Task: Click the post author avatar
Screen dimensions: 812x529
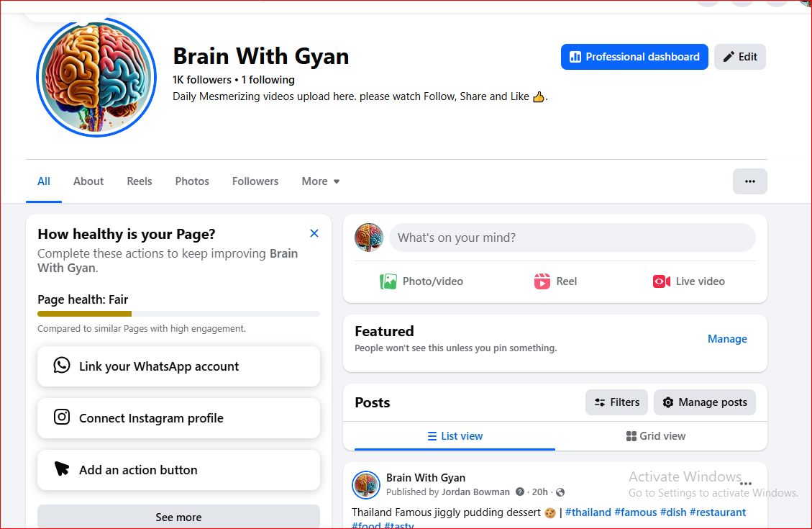Action: (366, 485)
